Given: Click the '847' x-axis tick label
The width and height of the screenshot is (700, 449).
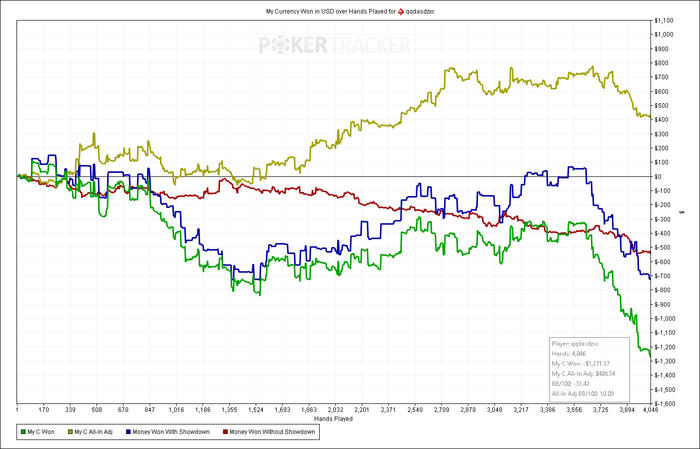Looking at the screenshot, I should pos(150,409).
